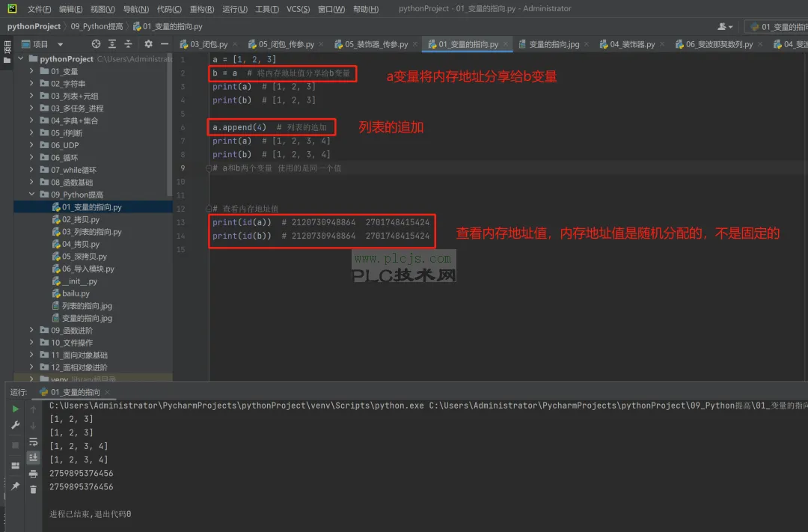Close the 01_变量的指向.py editor tab
This screenshot has width=808, height=532.
click(x=506, y=44)
